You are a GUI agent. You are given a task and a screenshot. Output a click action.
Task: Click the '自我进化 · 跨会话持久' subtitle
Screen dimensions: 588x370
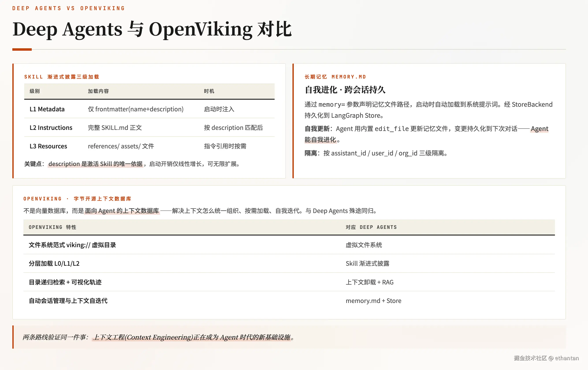[x=345, y=90]
